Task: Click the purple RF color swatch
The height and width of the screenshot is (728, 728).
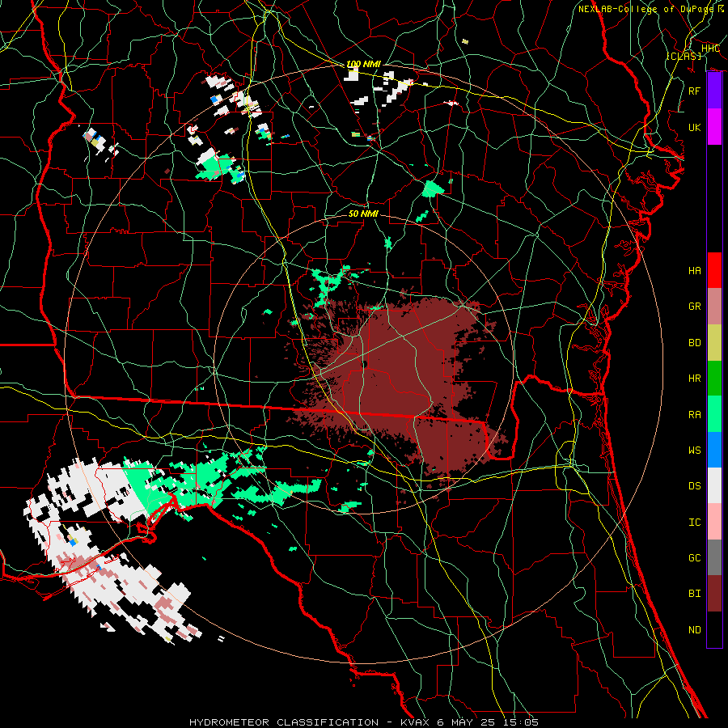Action: (714, 91)
